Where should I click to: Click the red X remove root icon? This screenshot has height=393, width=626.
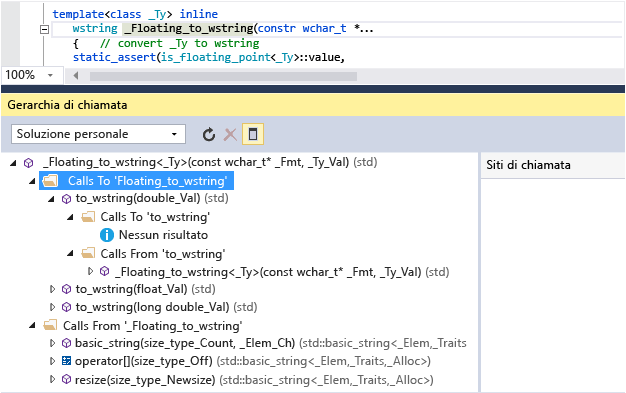pyautogui.click(x=230, y=134)
